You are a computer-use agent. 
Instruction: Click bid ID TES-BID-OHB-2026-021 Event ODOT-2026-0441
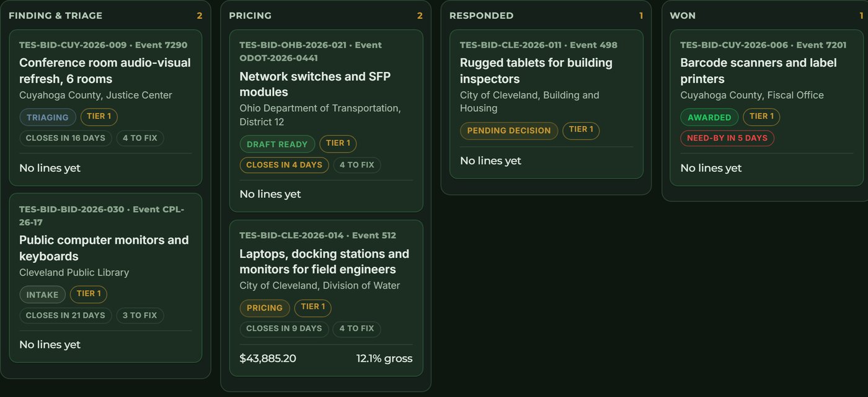click(311, 51)
